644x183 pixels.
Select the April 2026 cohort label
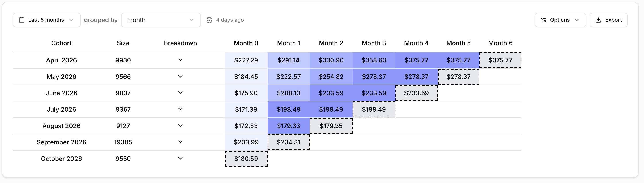click(x=61, y=60)
